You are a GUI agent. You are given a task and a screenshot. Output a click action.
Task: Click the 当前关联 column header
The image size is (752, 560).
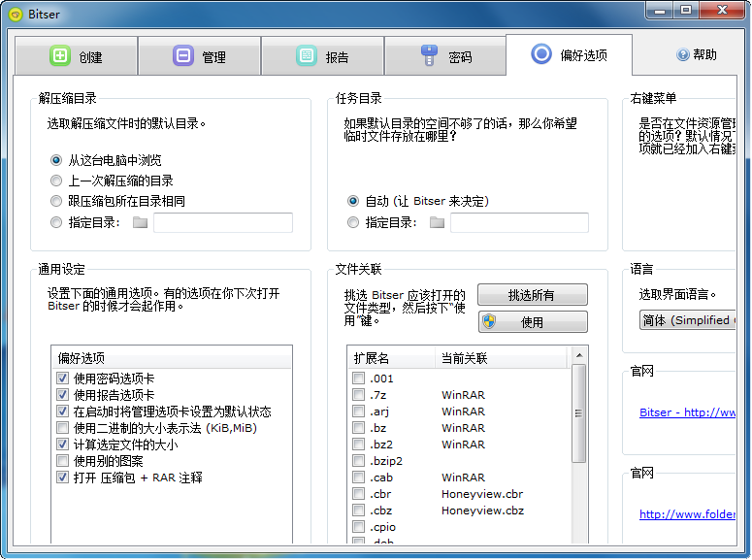coord(500,359)
